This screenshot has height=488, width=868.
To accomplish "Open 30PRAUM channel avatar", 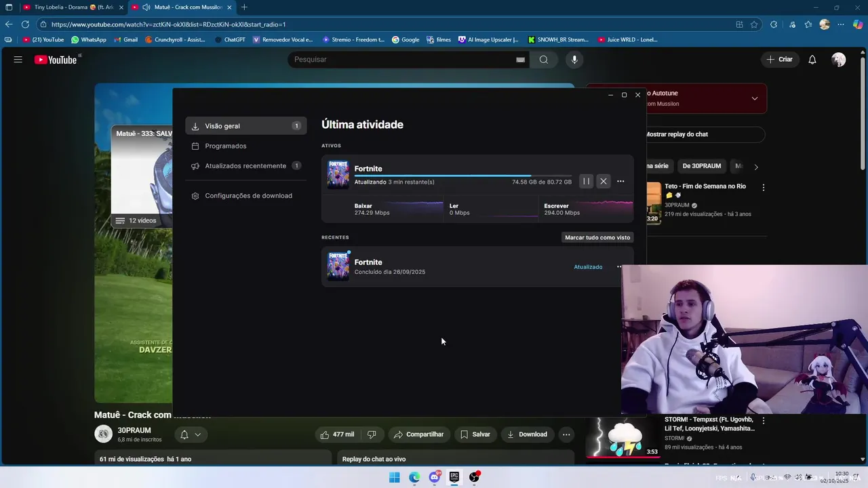I will [103, 434].
